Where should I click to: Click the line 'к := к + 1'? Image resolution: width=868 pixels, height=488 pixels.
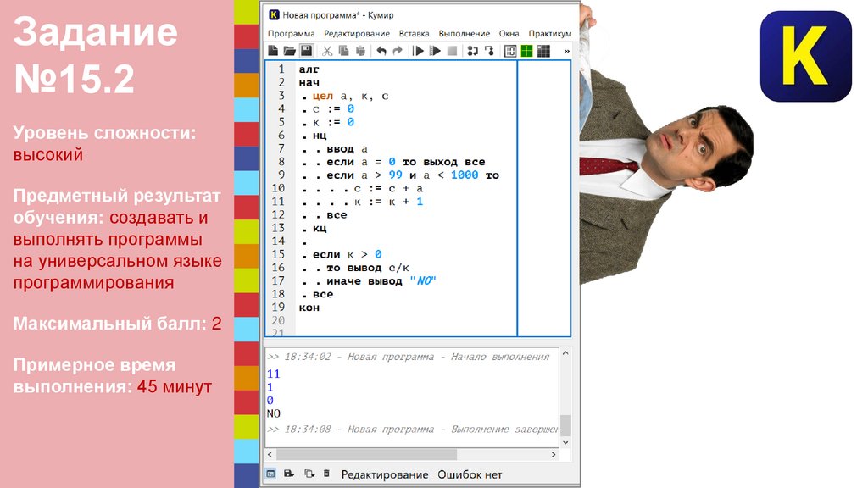pyautogui.click(x=388, y=202)
